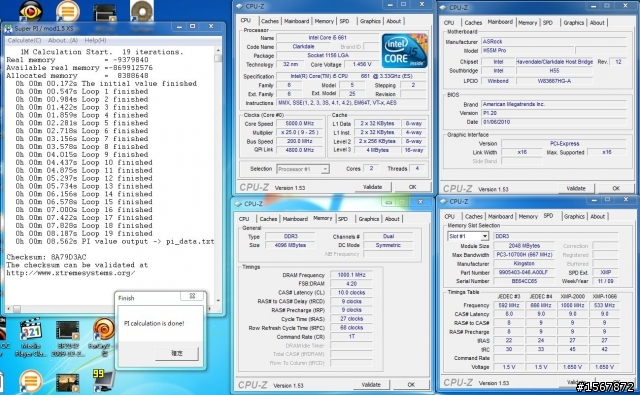
Task: Click the processor Name field Intel Core i5 661
Action: 328,38
